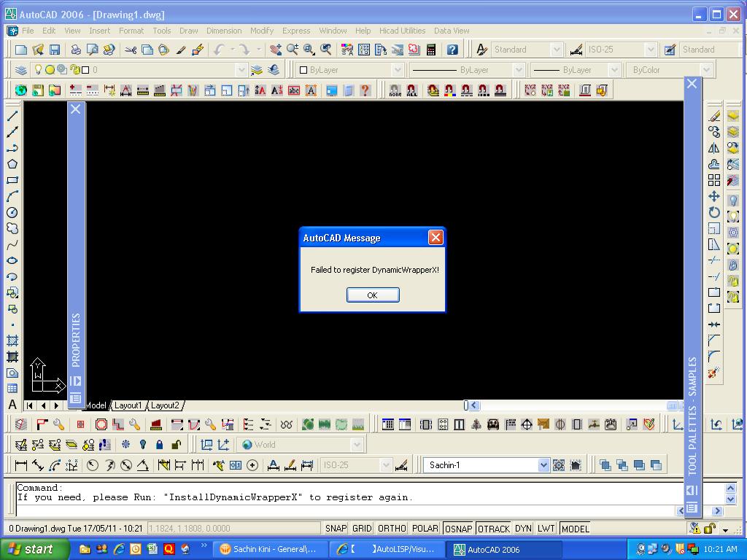Close the Tool Palettes panel
The width and height of the screenshot is (747, 560).
click(692, 84)
